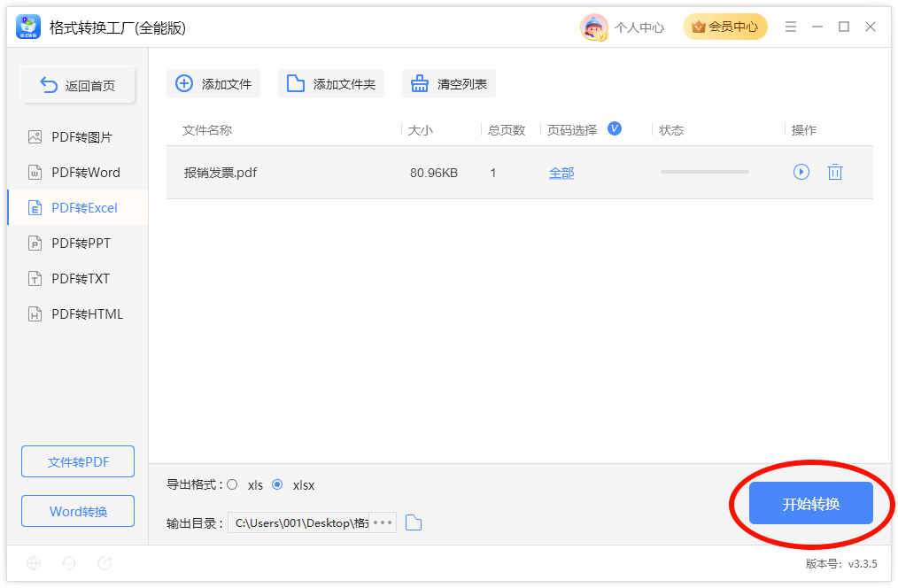The image size is (898, 588).
Task: Click the 状态 column header
Action: pyautogui.click(x=671, y=130)
